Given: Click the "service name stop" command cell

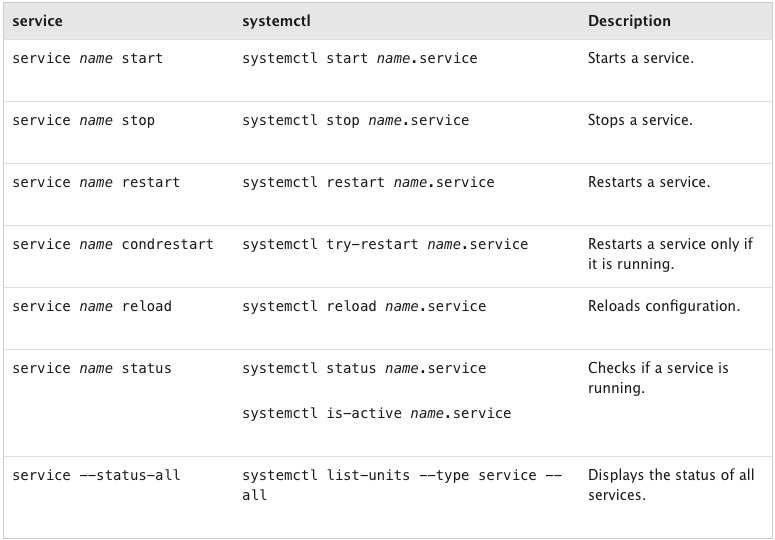Looking at the screenshot, I should tap(83, 120).
